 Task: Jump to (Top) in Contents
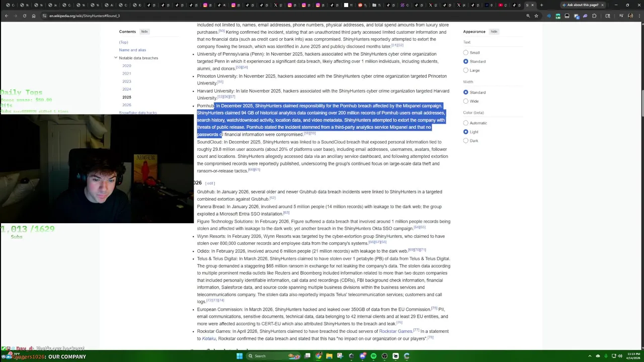coord(124,42)
